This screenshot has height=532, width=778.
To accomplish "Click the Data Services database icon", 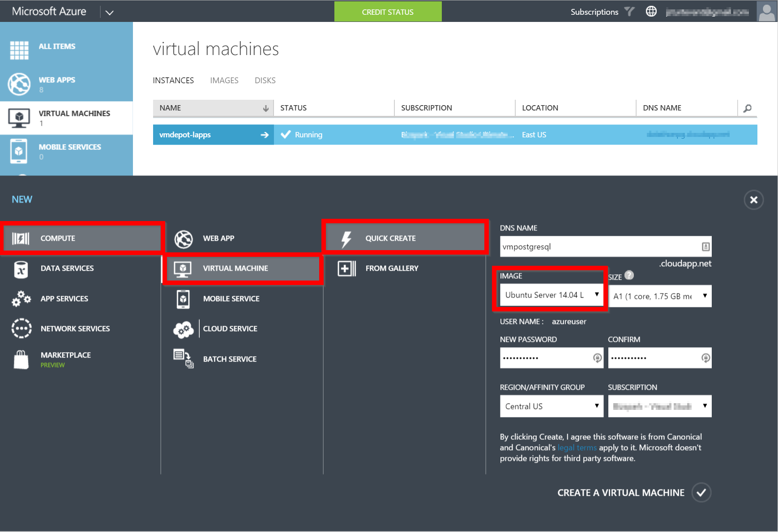I will (x=21, y=269).
